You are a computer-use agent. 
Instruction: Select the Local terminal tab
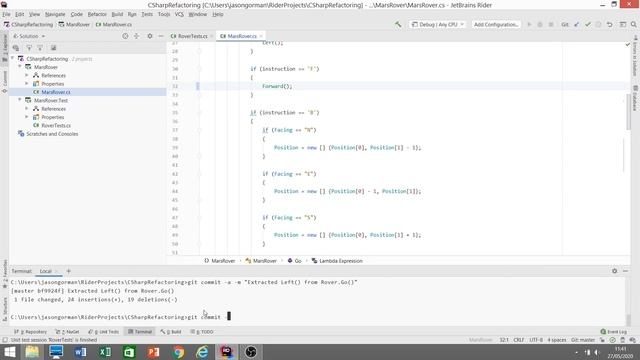pos(46,271)
